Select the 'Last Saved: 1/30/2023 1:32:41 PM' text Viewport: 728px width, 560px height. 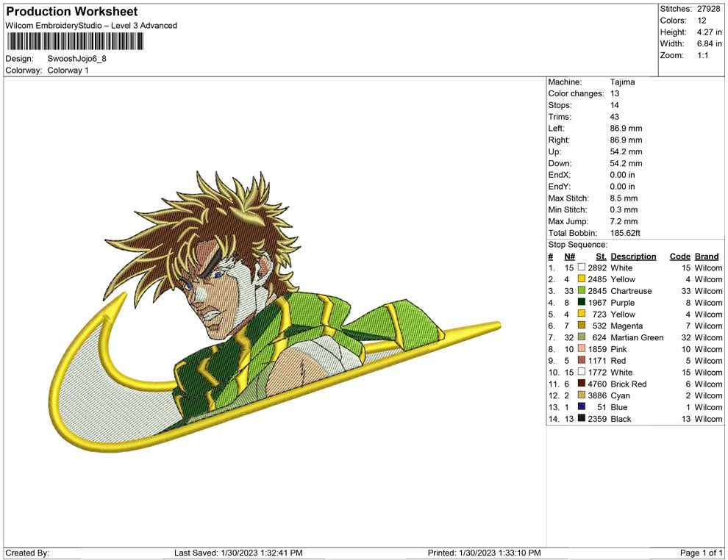(238, 553)
